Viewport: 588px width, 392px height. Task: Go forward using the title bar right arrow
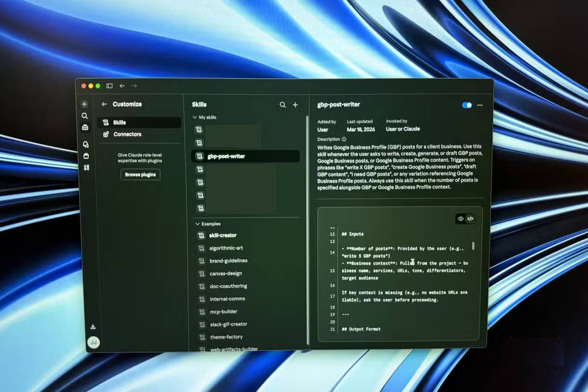click(x=134, y=86)
